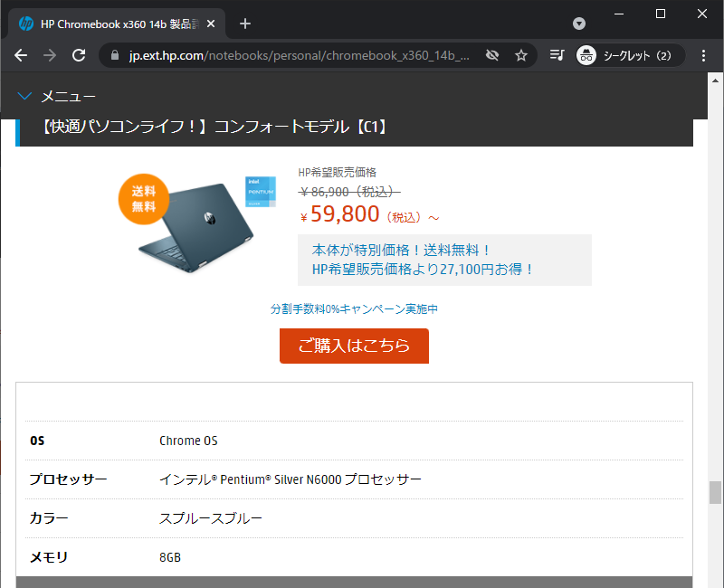Open the 分割手数料0%キャンペーン実施中 link
This screenshot has width=724, height=588.
354,308
